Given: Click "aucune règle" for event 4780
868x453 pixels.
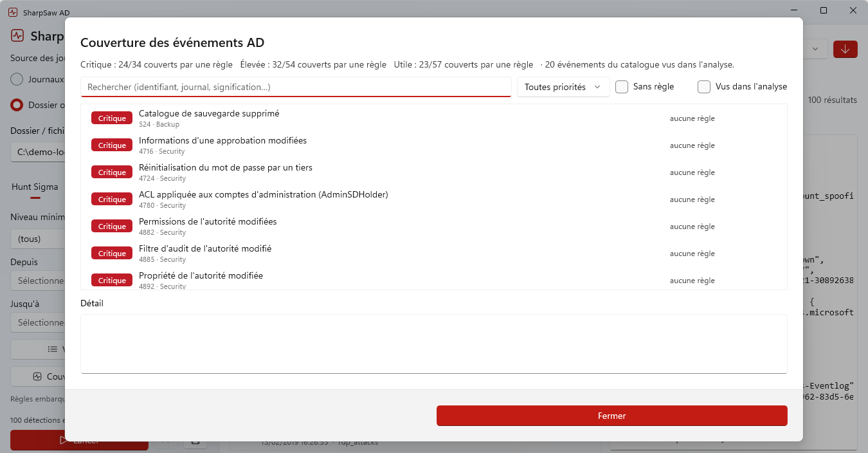Looking at the screenshot, I should point(692,199).
